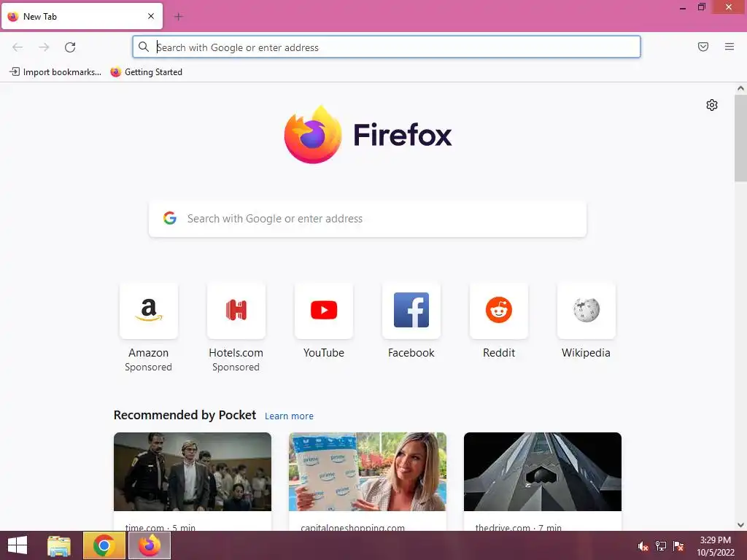Open new tab personalize settings gear
Viewport: 747px width, 560px height.
coord(712,105)
